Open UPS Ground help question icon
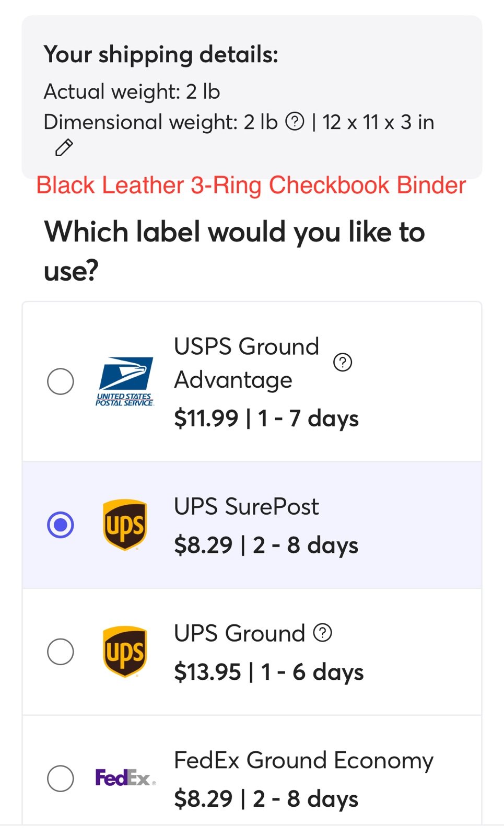The image size is (504, 836). (323, 633)
